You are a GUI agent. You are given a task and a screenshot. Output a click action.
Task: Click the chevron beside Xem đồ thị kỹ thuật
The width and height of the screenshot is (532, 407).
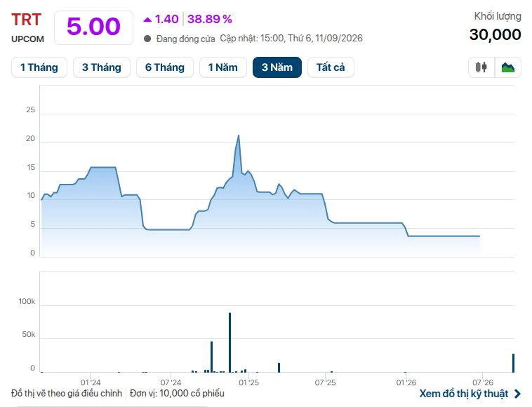[x=517, y=394]
